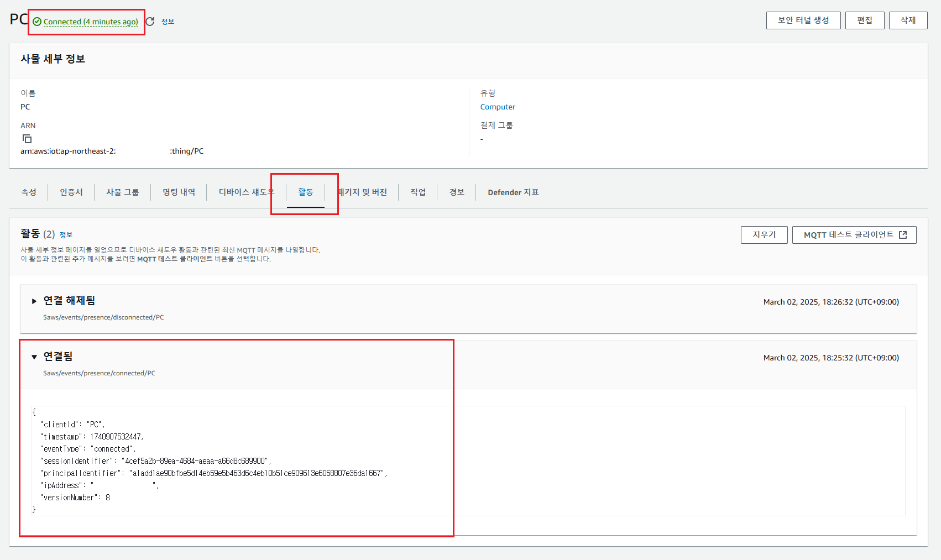941x560 pixels.
Task: Clear activity with the 지우기 button
Action: pos(764,235)
